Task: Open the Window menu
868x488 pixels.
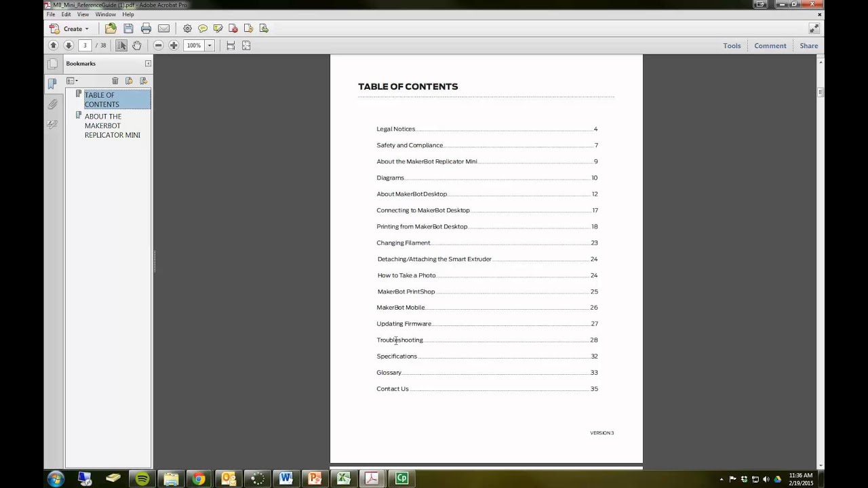Action: click(105, 14)
